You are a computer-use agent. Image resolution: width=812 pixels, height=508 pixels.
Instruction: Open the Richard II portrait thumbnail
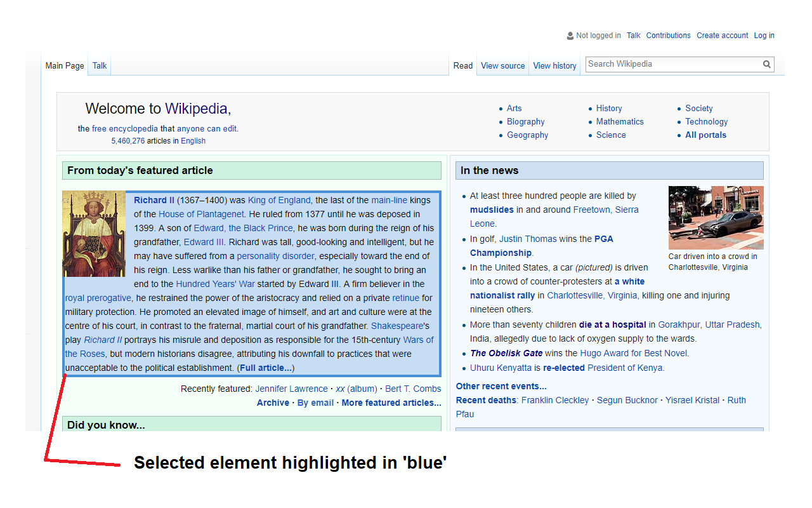click(x=94, y=234)
